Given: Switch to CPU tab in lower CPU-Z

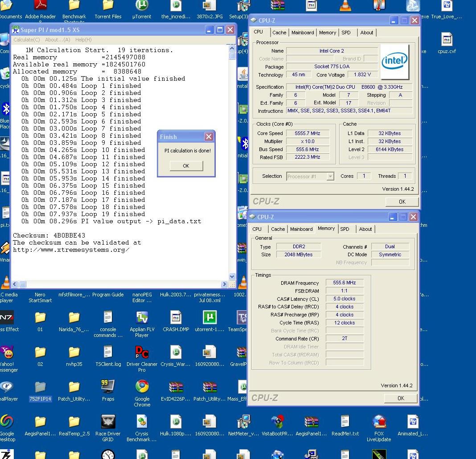Looking at the screenshot, I should coord(257,229).
